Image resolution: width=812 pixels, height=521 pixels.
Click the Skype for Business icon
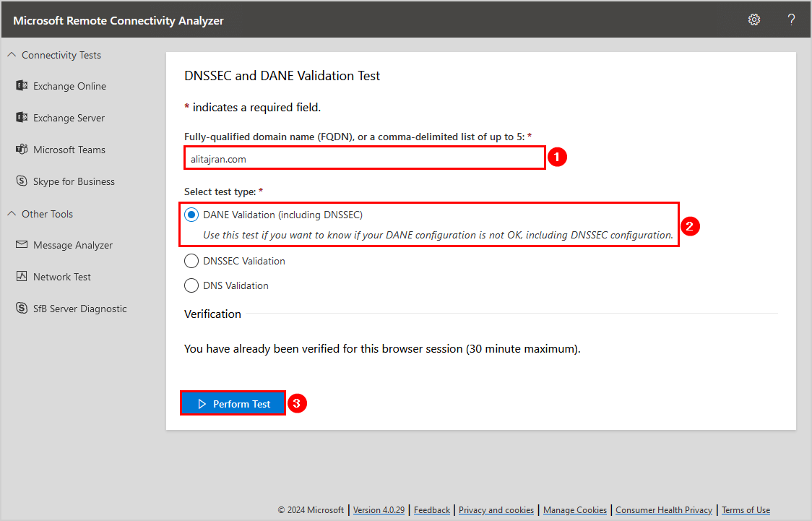(22, 181)
